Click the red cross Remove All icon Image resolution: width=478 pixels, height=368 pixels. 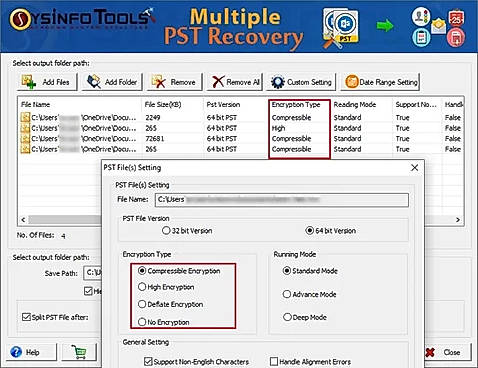218,82
